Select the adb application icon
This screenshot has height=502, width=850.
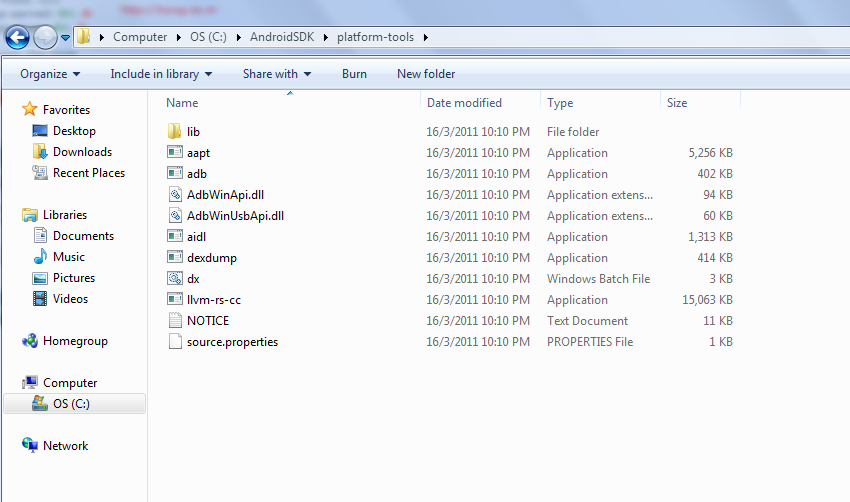click(x=174, y=174)
